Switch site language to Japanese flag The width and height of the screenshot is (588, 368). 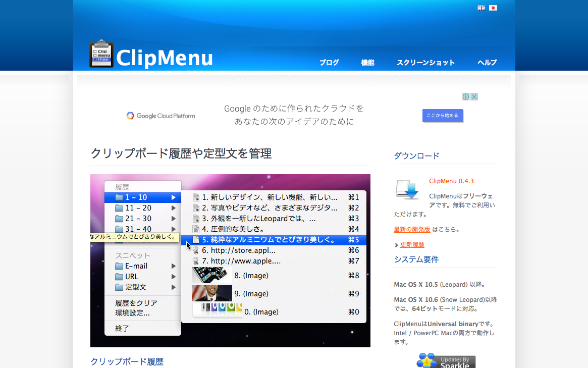[493, 8]
